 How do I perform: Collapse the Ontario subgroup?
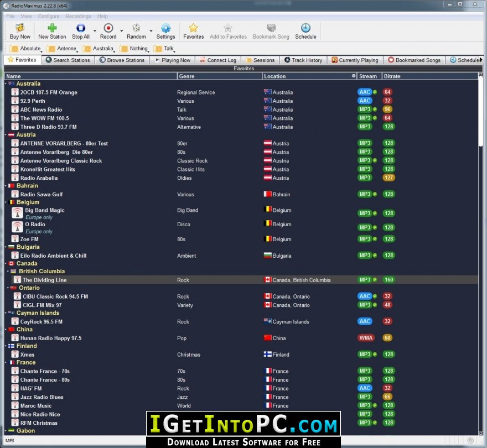[x=8, y=288]
